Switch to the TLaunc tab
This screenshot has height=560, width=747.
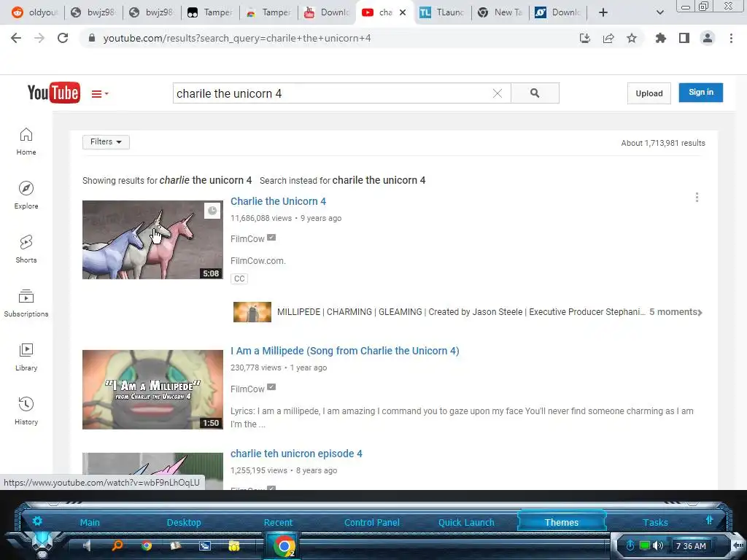[x=441, y=12]
